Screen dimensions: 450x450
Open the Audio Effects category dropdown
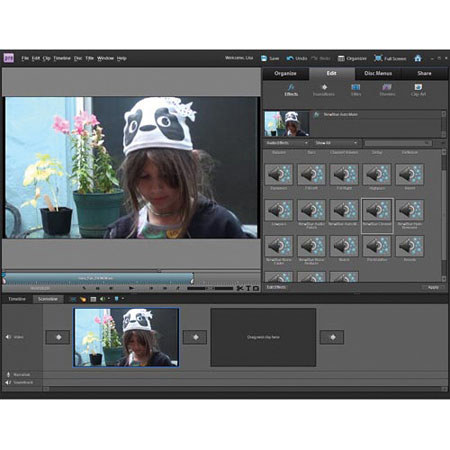coord(287,143)
